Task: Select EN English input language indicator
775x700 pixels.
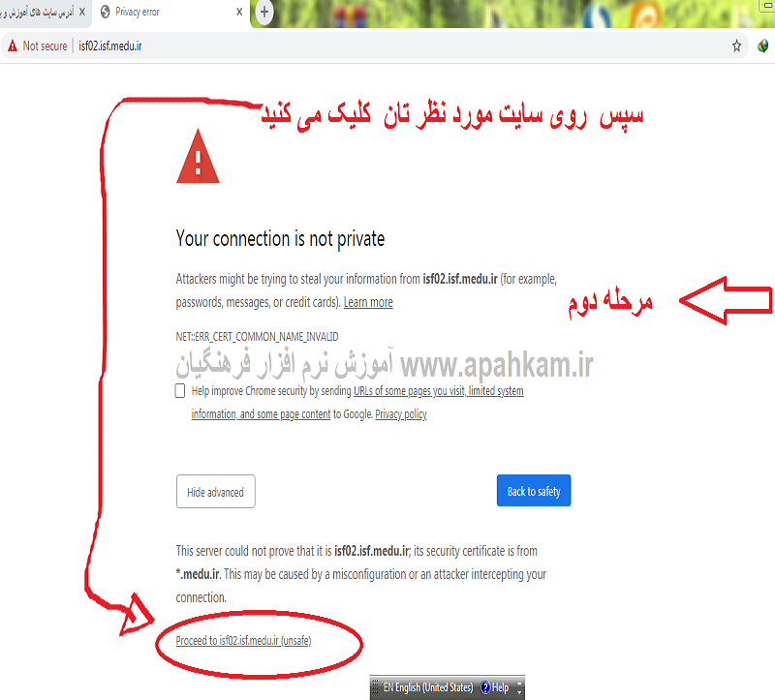Action: click(428, 687)
